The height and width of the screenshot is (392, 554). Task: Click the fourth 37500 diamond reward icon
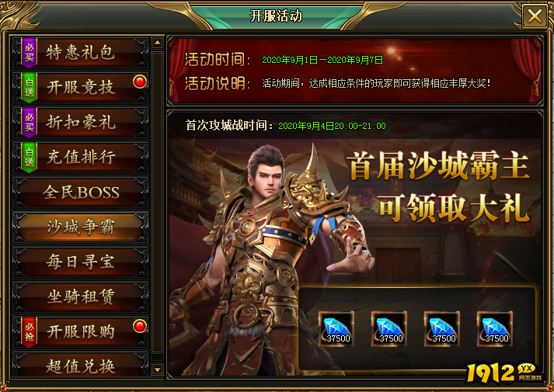coord(494,329)
